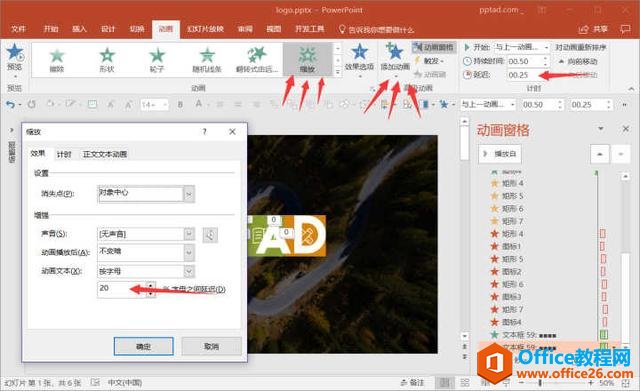Open the 消失点 vanishing point dropdown

point(189,194)
